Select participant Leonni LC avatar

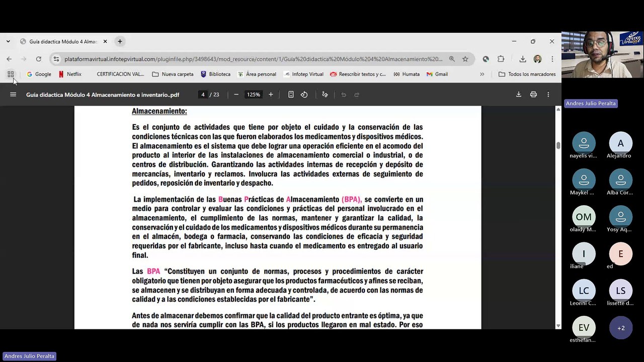pyautogui.click(x=584, y=291)
